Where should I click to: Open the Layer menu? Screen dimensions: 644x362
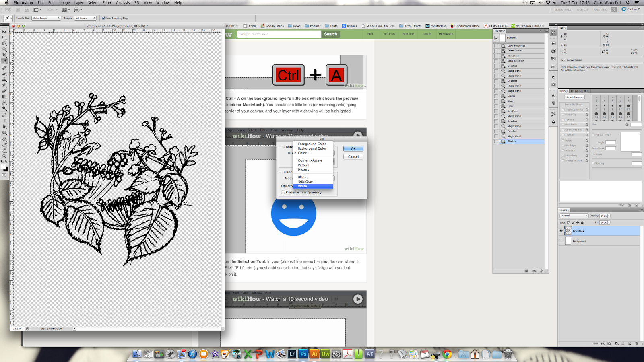coord(79,3)
